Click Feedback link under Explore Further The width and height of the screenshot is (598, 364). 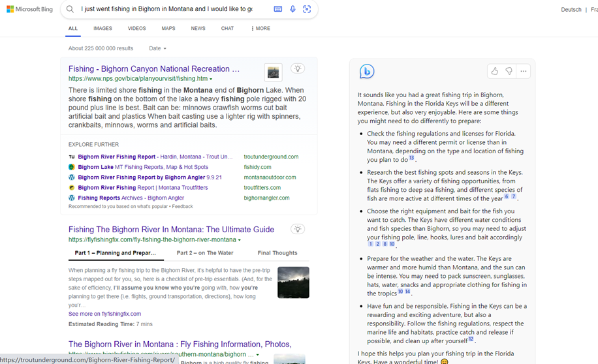(182, 207)
